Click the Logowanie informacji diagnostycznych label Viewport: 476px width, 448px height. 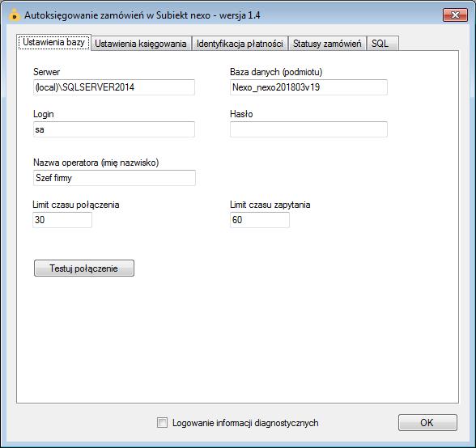point(245,423)
